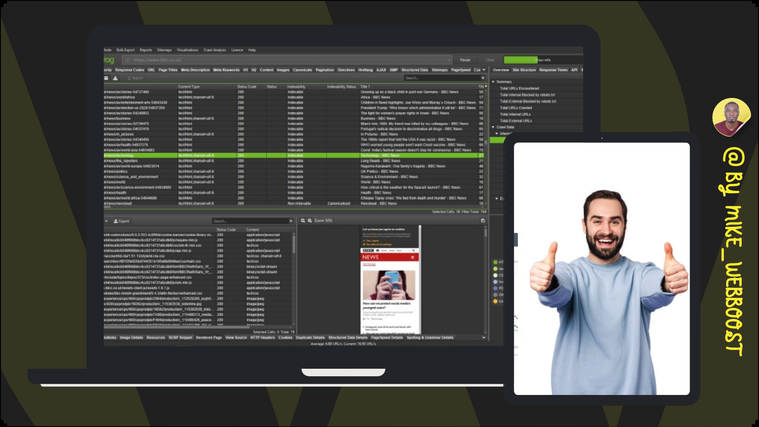Select the row titled Long Reads - BBC News

point(294,161)
